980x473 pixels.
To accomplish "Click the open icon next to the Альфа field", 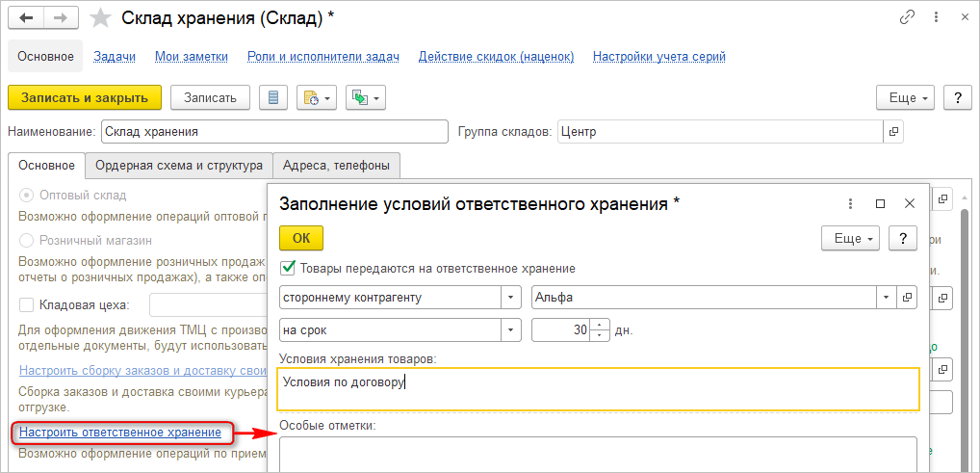I will 908,298.
